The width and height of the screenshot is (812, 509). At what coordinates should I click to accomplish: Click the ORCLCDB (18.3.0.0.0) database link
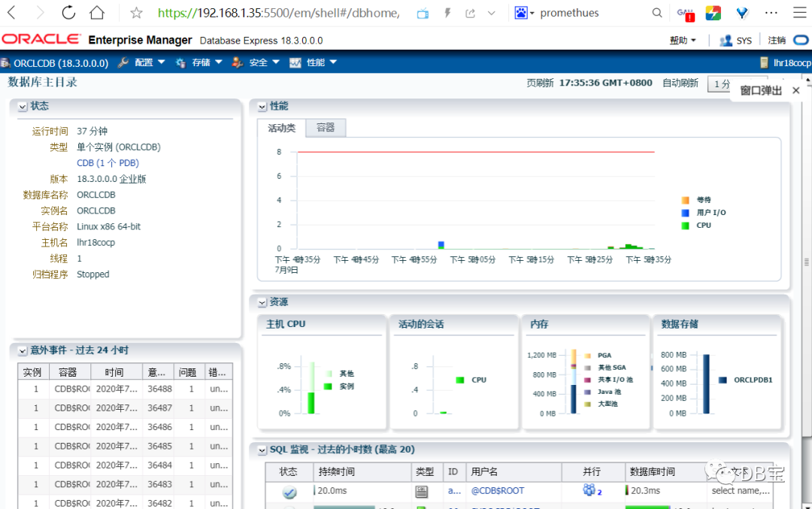[61, 63]
